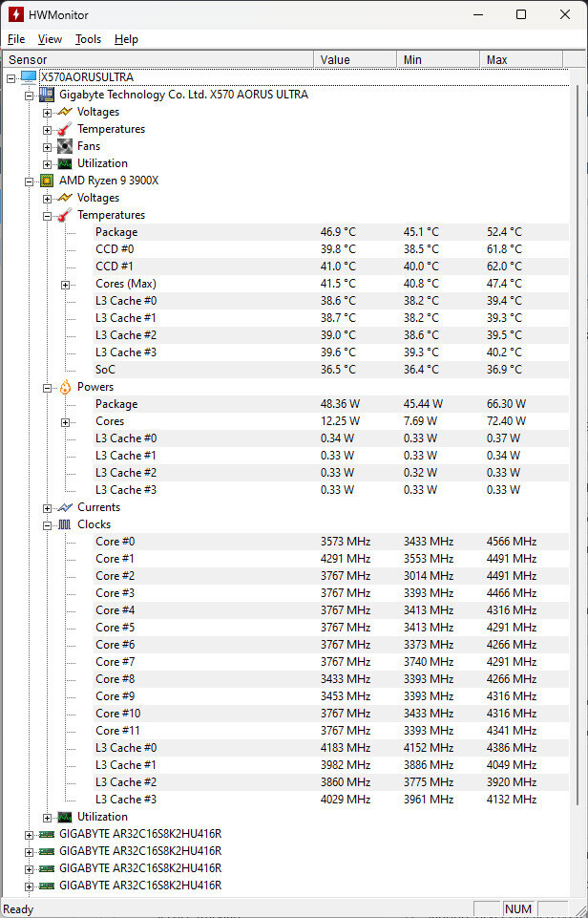The width and height of the screenshot is (588, 918).
Task: Expand the Currents node
Action: [x=48, y=508]
